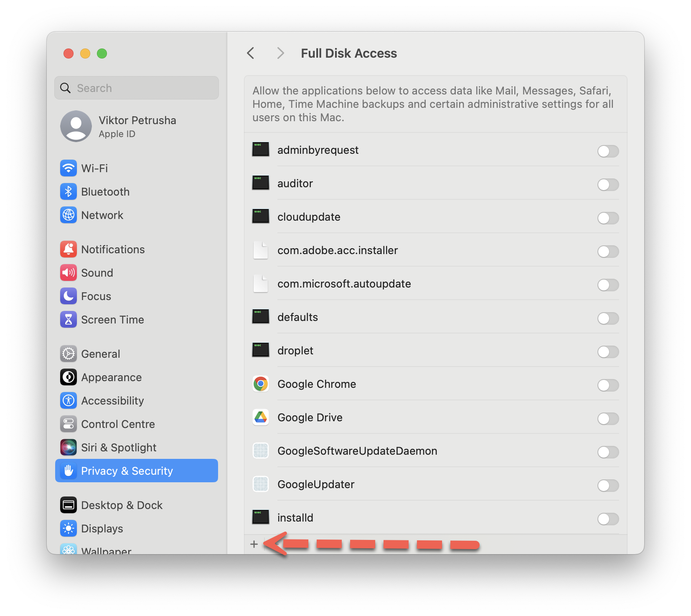Viewport: 691px width, 616px height.
Task: Select the cloudupdate row name
Action: (309, 217)
